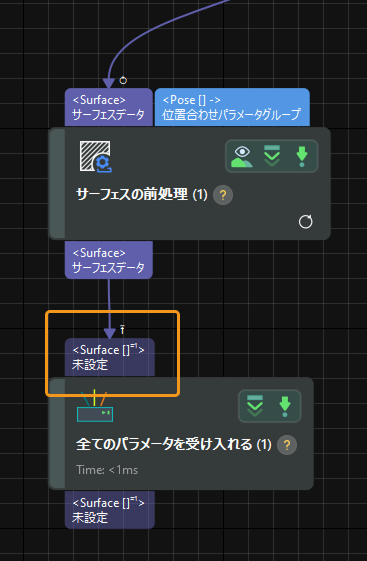
Task: Click the surface preprocessing step's hatched gear icon
Action: (96, 157)
